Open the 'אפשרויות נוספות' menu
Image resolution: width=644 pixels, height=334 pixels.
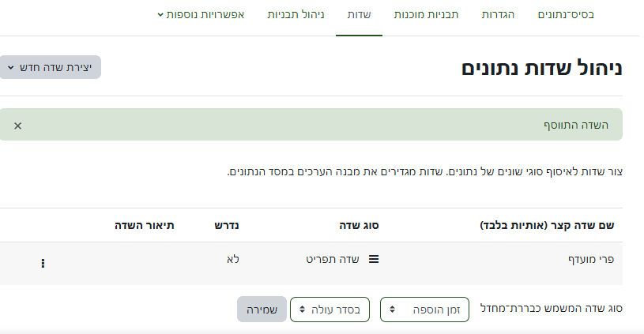(201, 15)
